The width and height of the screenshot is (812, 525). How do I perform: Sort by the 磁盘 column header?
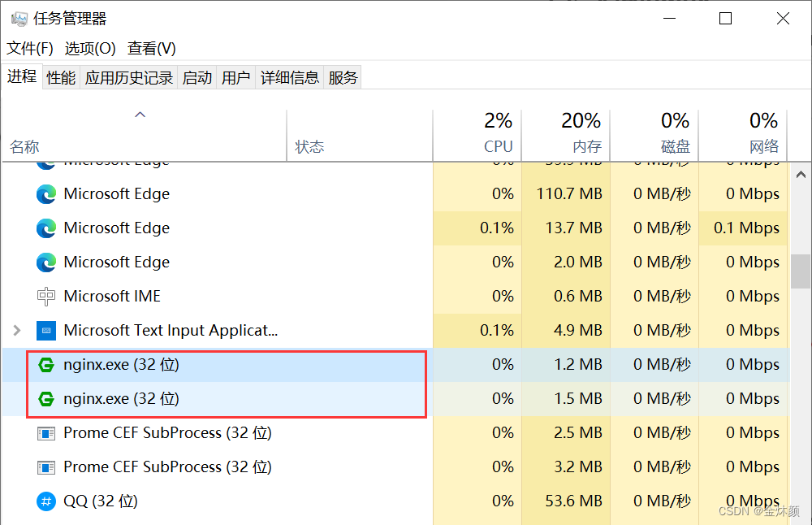(x=654, y=135)
